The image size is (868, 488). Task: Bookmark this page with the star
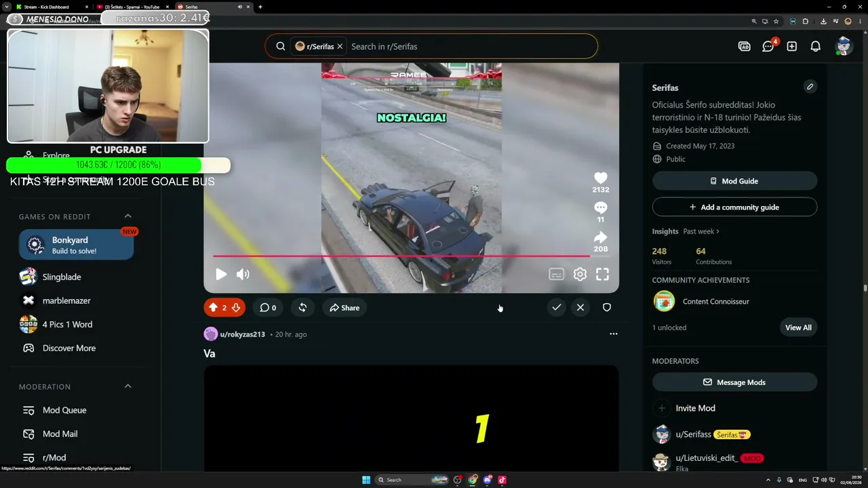coord(776,21)
